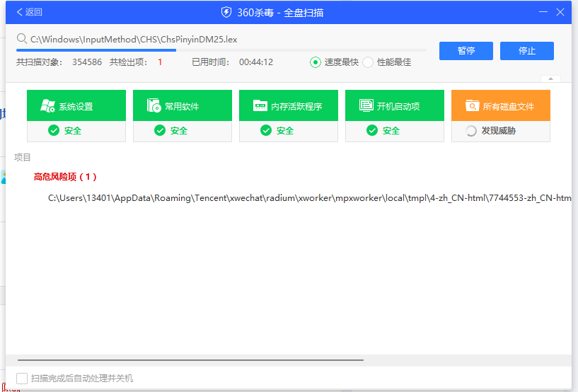Open the 开机启动项 category tab

coord(395,106)
